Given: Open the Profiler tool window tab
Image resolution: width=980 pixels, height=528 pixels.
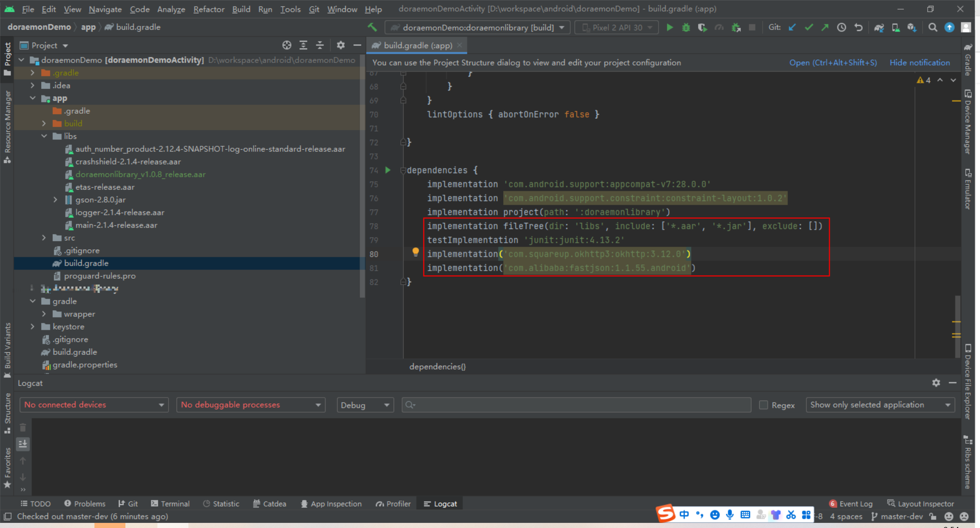Looking at the screenshot, I should (x=393, y=504).
